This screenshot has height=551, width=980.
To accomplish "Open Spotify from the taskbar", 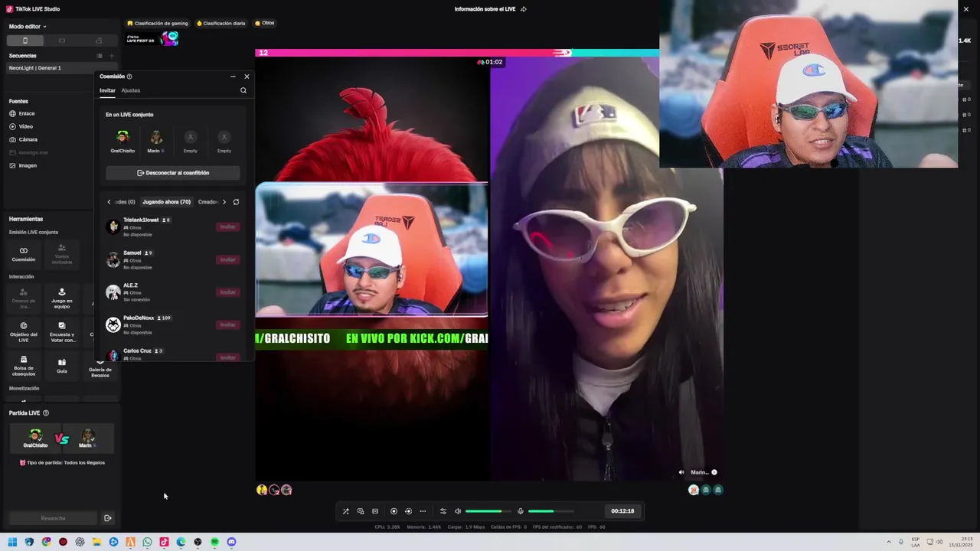I will (214, 542).
